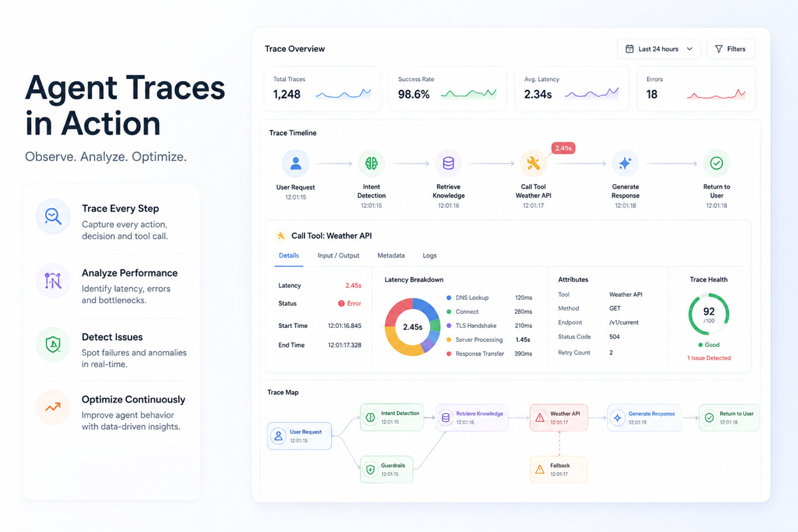Click Generate Response sparkle icon in Trace Map

(618, 418)
